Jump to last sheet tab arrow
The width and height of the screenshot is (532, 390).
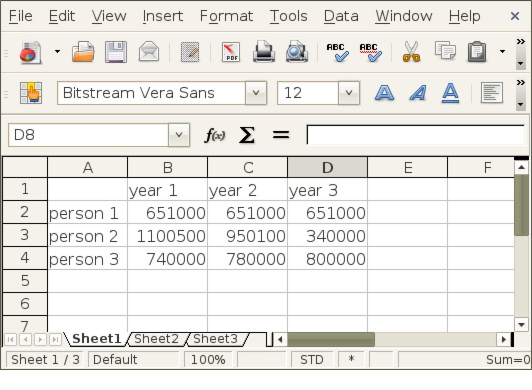(x=55, y=339)
